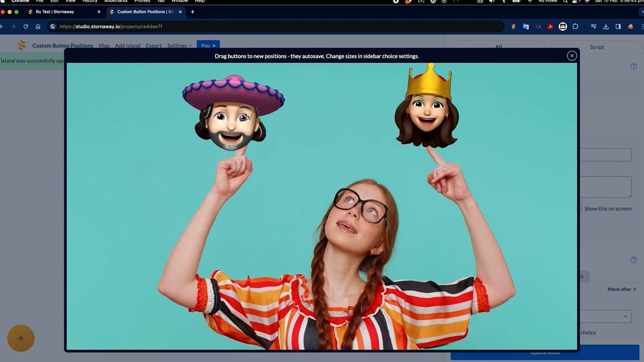Close the Custom Button Positions browser tab
This screenshot has height=362, width=644.
click(x=180, y=12)
